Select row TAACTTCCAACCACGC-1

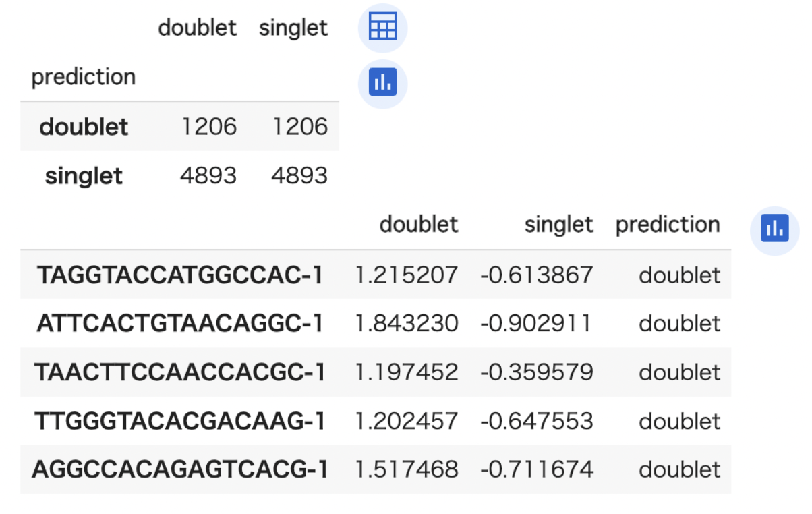coord(376,372)
